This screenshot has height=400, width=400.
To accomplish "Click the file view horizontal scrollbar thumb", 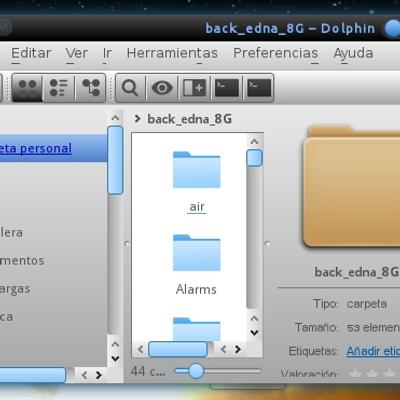I will tap(178, 349).
